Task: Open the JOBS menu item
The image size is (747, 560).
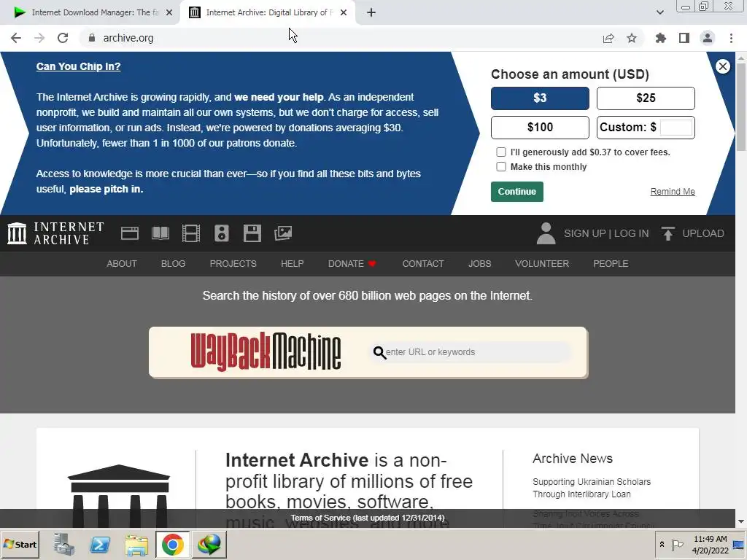Action: [x=479, y=264]
